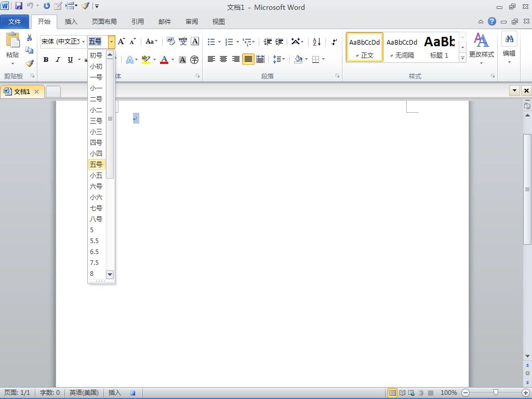This screenshot has width=532, height=399.
Task: Switch to Print Layout view in status bar
Action: 393,393
